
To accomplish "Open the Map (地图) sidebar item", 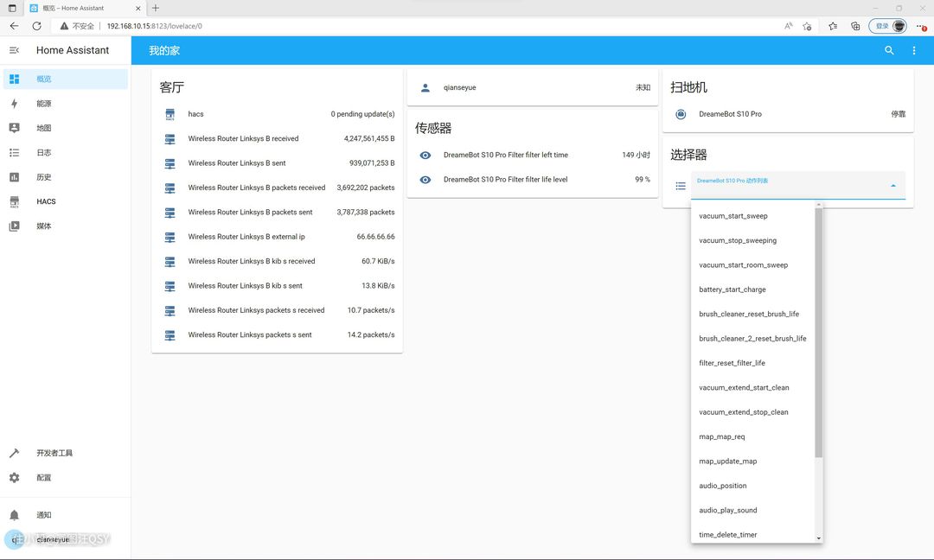I will pos(43,128).
